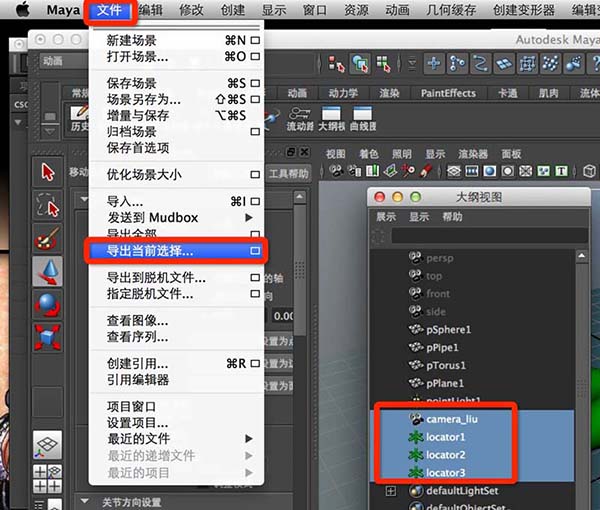Screen dimensions: 600x510
Task: Activate the Lasso select tool
Action: click(47, 206)
